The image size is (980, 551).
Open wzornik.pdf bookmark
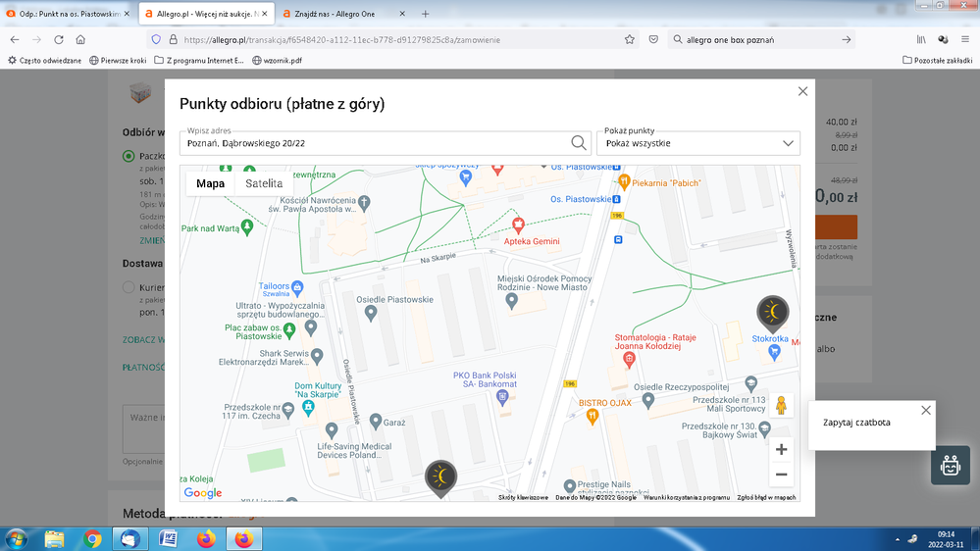click(277, 61)
